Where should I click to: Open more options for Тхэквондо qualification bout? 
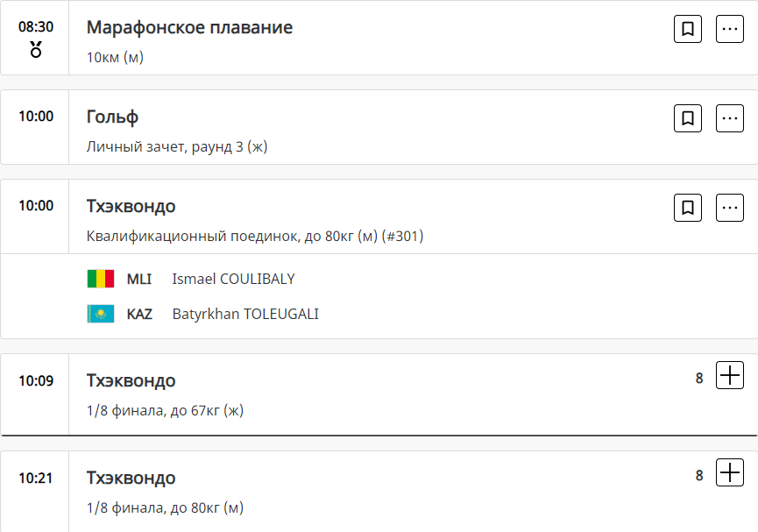(730, 208)
